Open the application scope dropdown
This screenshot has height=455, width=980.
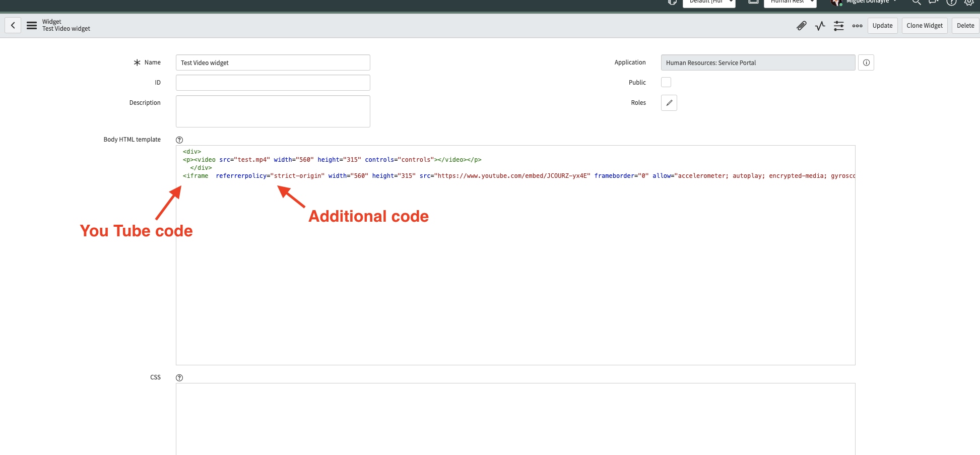[790, 2]
